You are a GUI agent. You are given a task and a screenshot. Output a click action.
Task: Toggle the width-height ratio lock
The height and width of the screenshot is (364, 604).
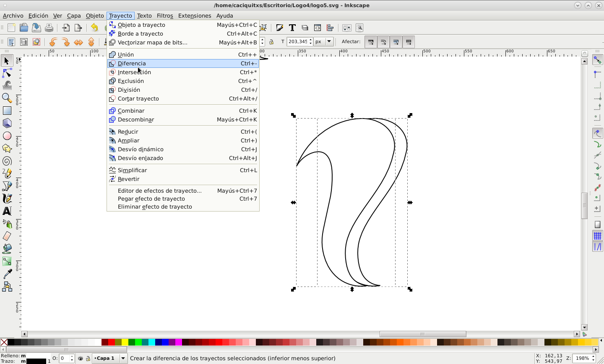(271, 42)
